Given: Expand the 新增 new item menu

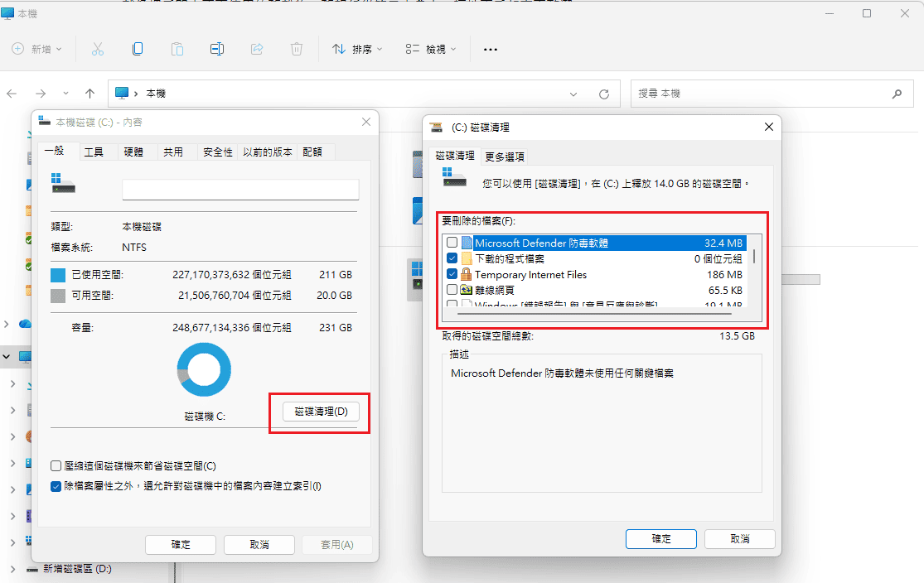Looking at the screenshot, I should pos(37,49).
